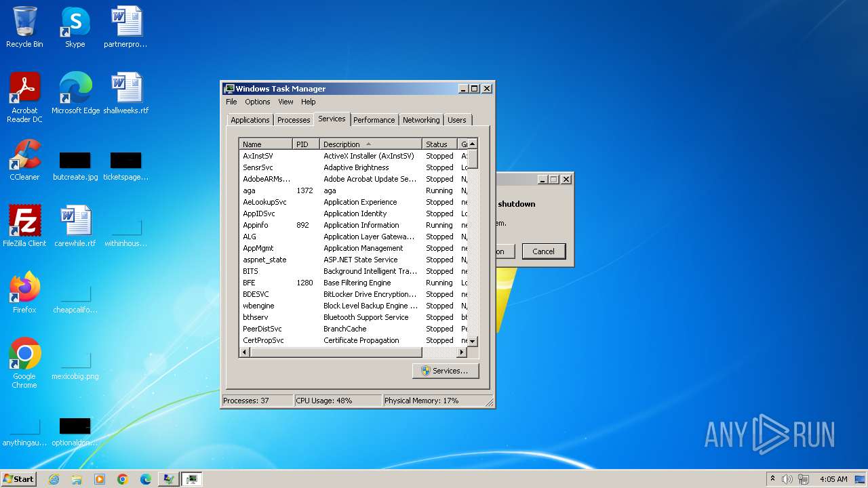Open the Start menu
868x488 pixels.
(x=19, y=479)
